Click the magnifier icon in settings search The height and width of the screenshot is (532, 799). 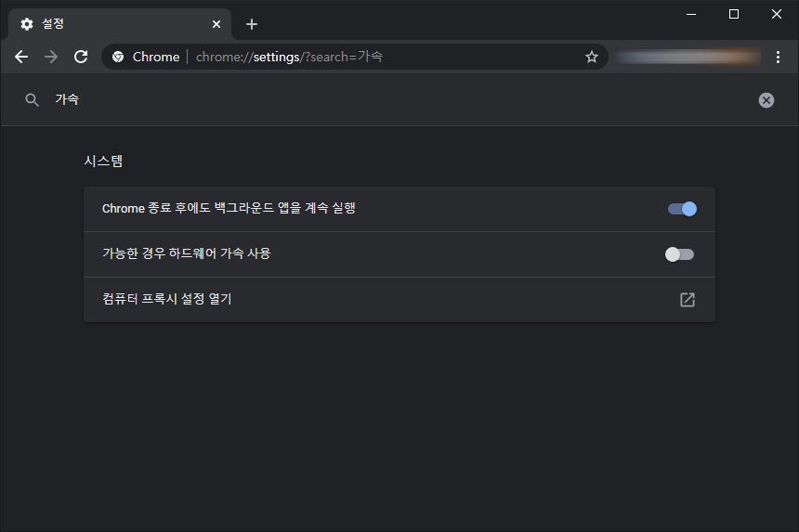pyautogui.click(x=32, y=99)
